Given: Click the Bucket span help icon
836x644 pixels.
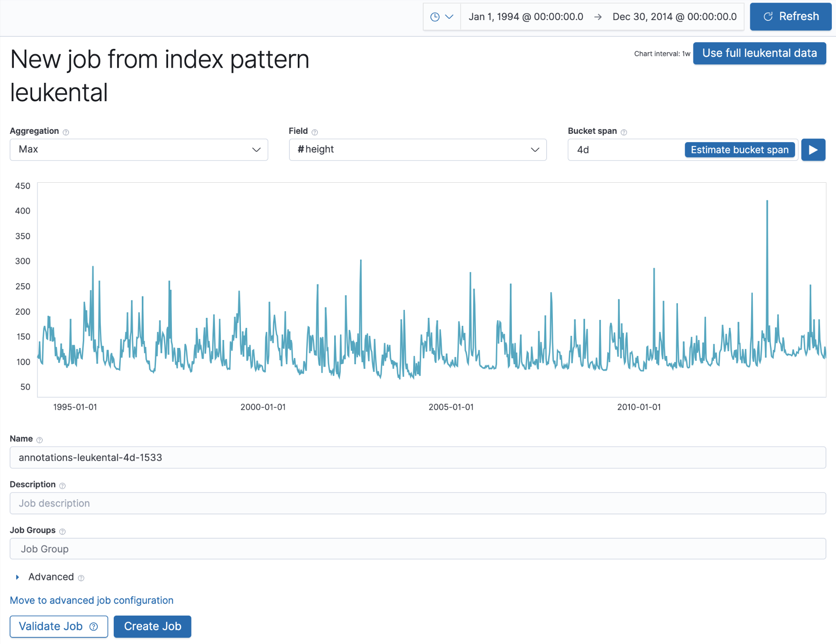Looking at the screenshot, I should click(624, 132).
